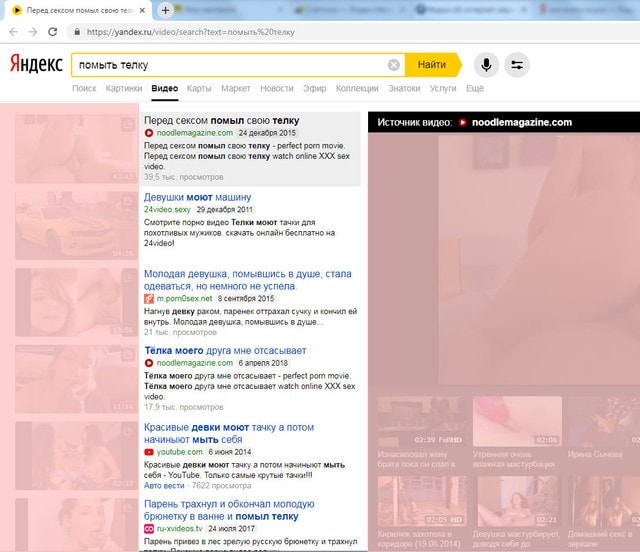Open the Услуги tab
The width and height of the screenshot is (640, 552).
[x=443, y=89]
